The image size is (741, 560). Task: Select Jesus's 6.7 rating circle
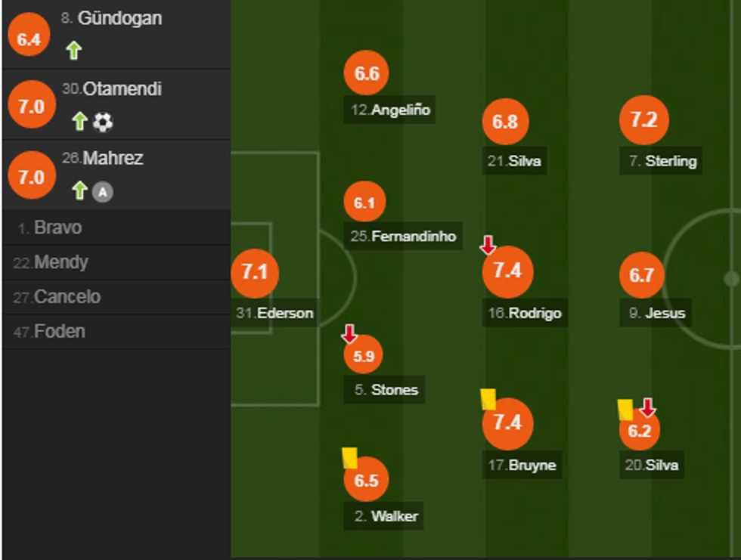(x=641, y=276)
